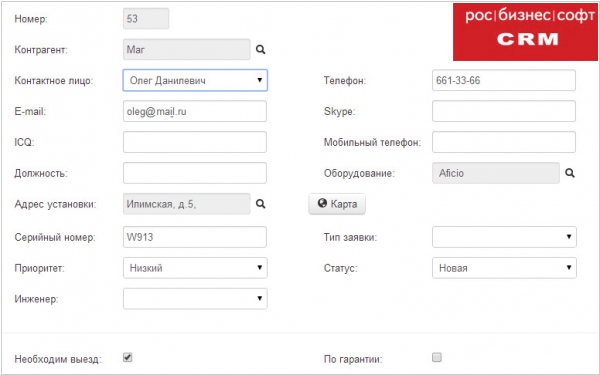
Task: Click the Серийный номер label
Action: tap(55, 237)
